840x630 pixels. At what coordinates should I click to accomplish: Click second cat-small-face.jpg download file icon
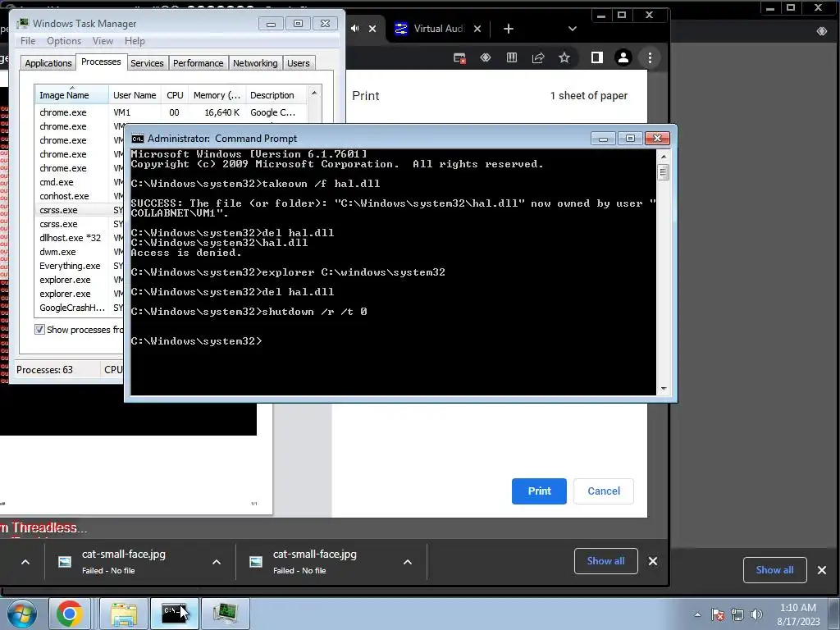tap(256, 561)
